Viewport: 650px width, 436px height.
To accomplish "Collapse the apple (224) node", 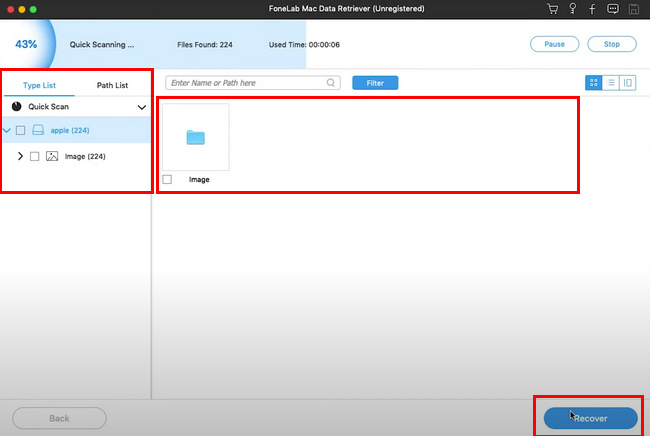I will click(7, 130).
